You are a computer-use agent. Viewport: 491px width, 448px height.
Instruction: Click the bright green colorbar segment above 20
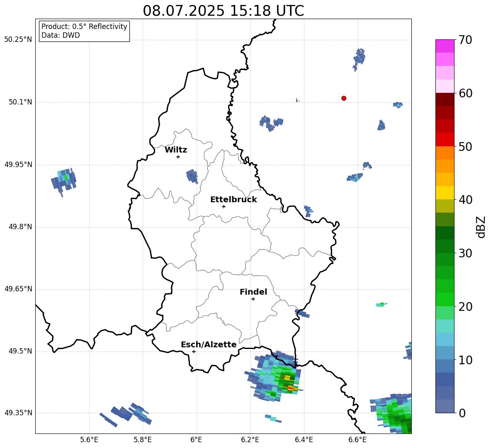point(445,299)
